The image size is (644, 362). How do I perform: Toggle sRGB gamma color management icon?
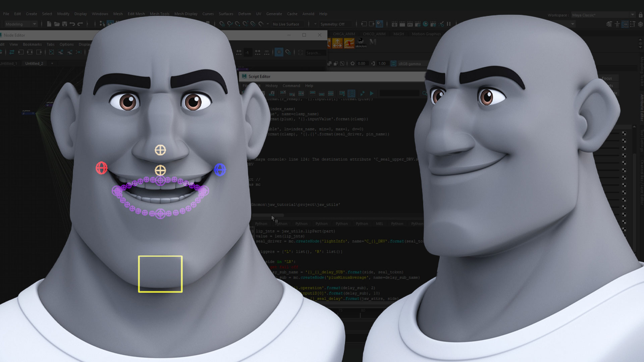pos(393,63)
